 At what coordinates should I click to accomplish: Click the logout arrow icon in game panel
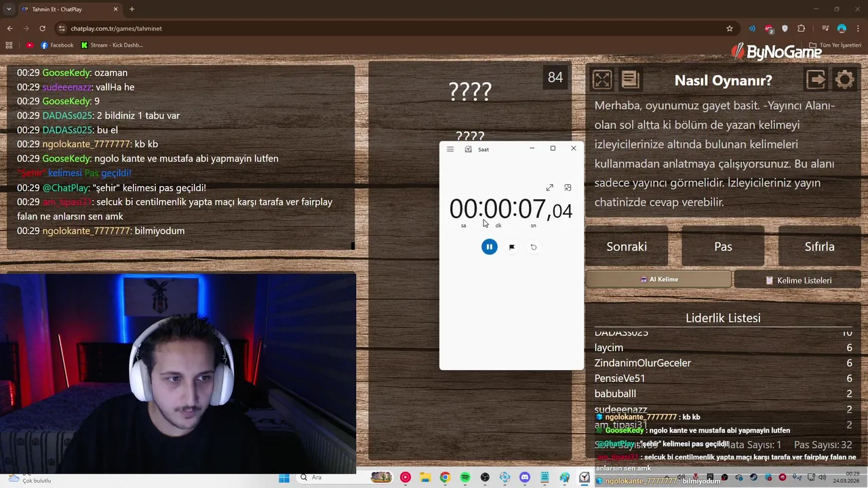pyautogui.click(x=816, y=80)
